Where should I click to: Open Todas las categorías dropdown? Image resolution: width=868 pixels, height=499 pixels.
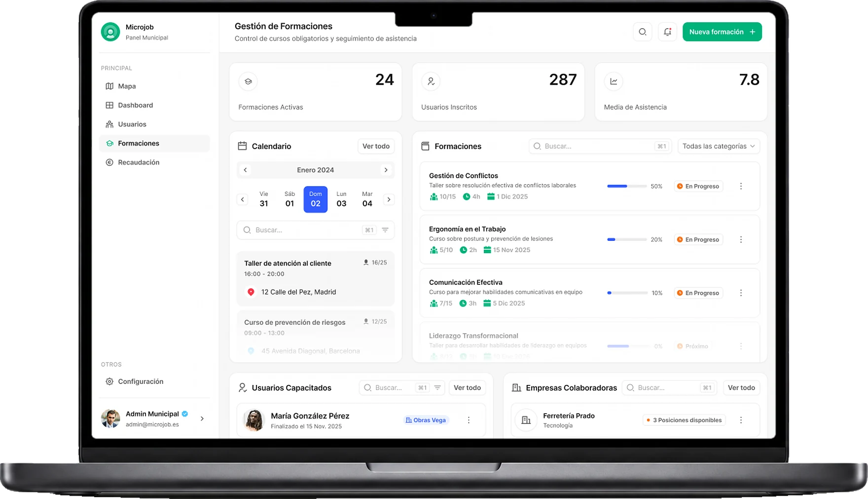(x=719, y=146)
